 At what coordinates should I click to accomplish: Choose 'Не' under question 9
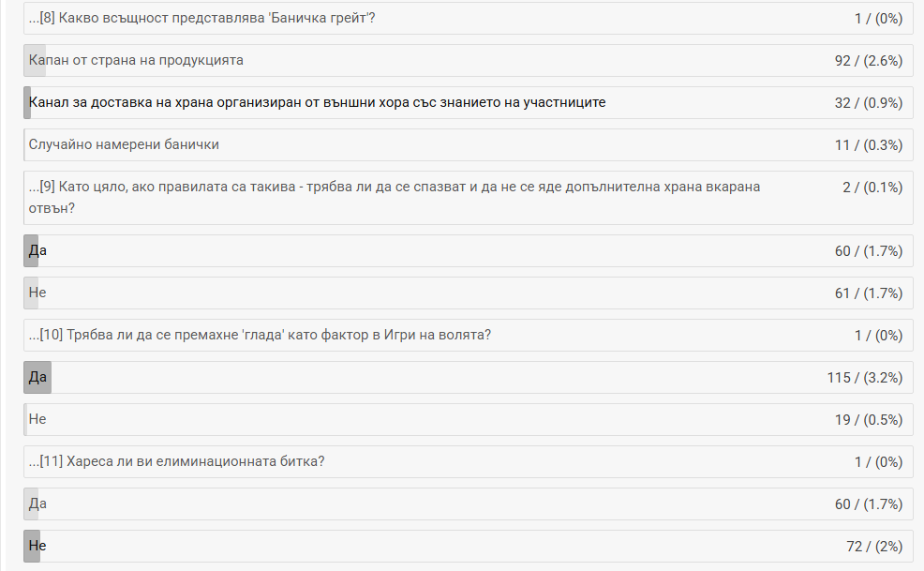pos(37,293)
